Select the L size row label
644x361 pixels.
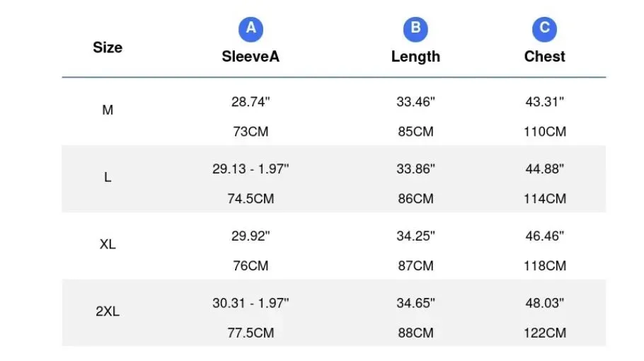click(108, 177)
